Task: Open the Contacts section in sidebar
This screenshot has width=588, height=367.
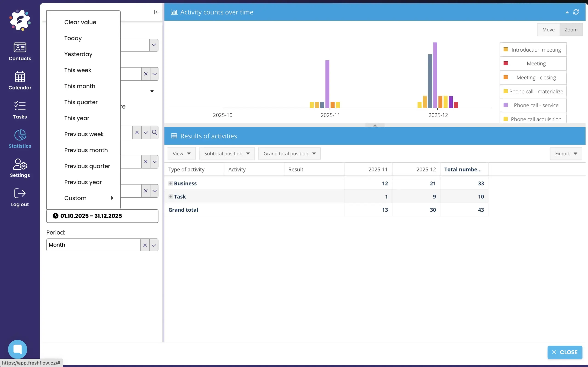Action: pos(20,51)
